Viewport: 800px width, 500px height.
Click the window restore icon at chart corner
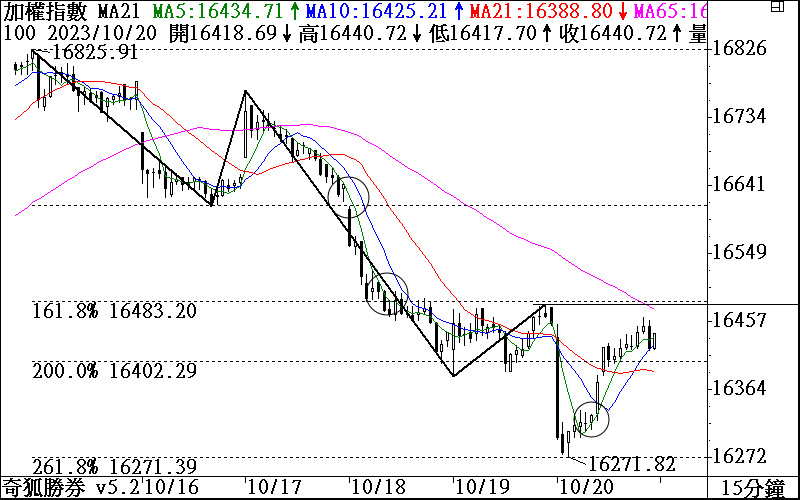point(778,6)
